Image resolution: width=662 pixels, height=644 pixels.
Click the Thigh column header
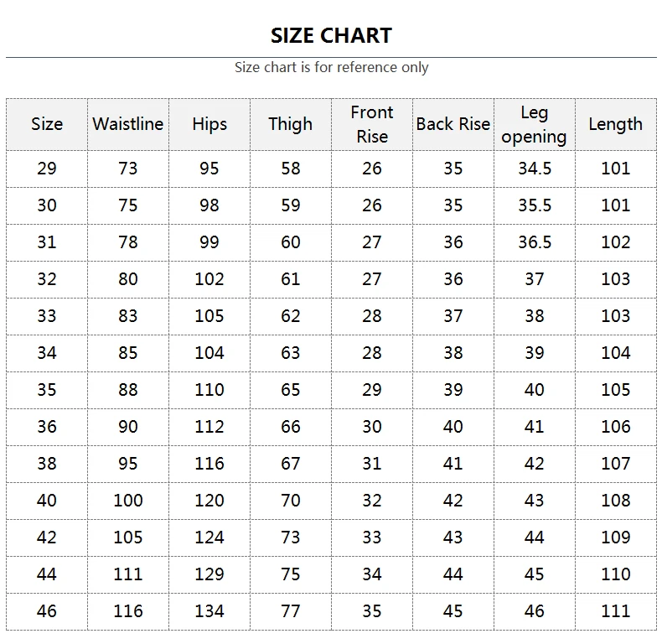(x=290, y=124)
